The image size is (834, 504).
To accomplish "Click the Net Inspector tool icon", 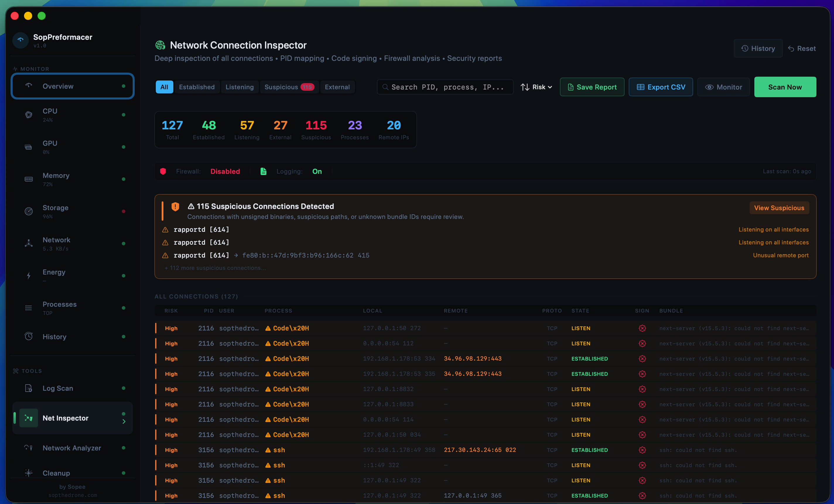I will pyautogui.click(x=28, y=418).
